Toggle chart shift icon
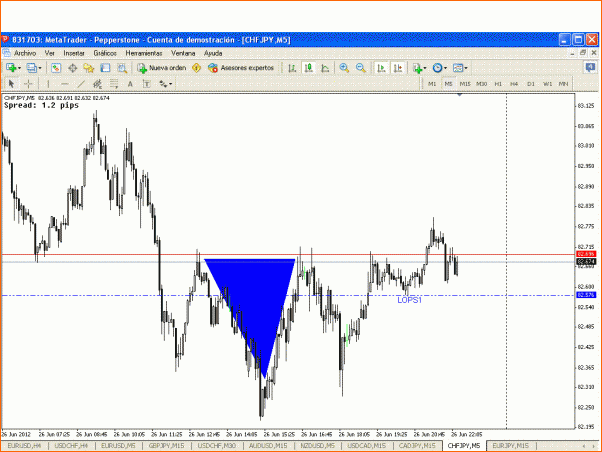This screenshot has height=452, width=602. click(x=398, y=68)
